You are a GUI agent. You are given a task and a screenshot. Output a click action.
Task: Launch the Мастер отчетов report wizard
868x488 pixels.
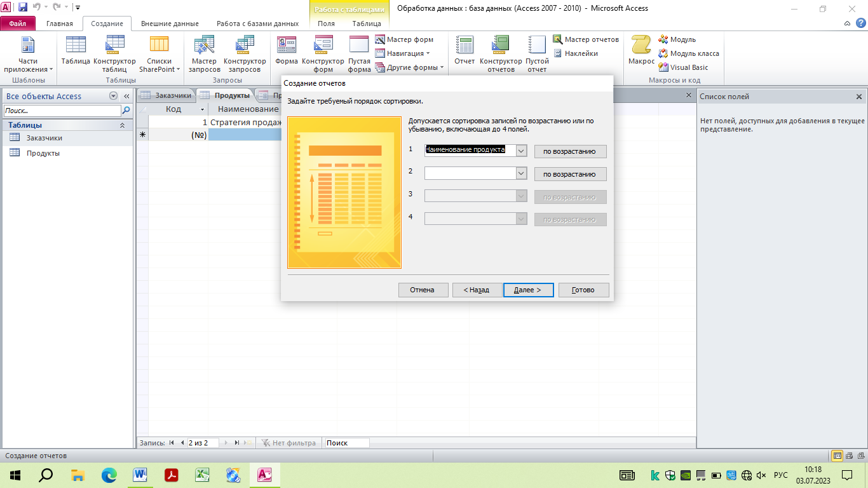tap(586, 39)
